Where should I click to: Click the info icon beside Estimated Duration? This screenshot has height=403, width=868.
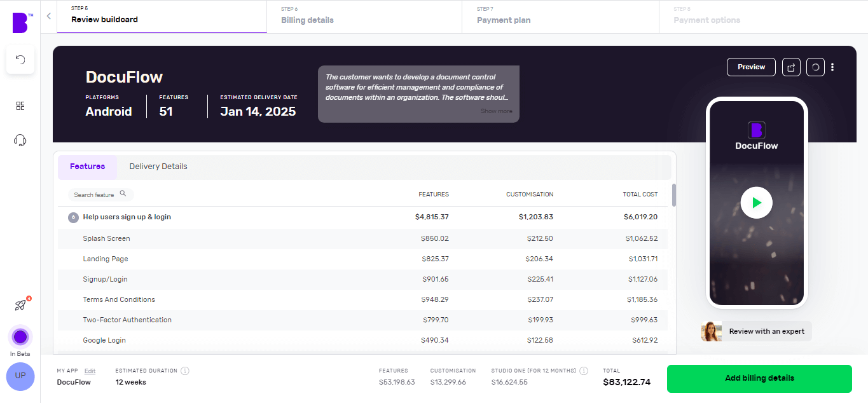pyautogui.click(x=185, y=371)
